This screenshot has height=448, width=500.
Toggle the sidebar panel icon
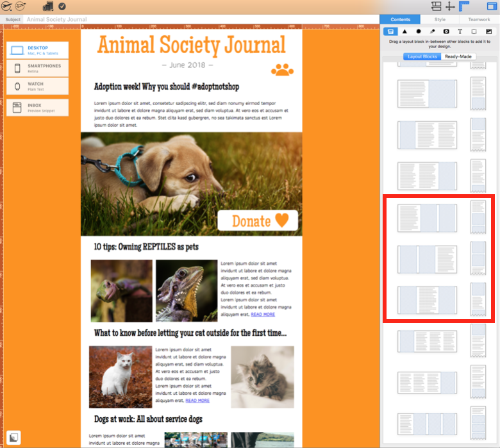tap(492, 6)
